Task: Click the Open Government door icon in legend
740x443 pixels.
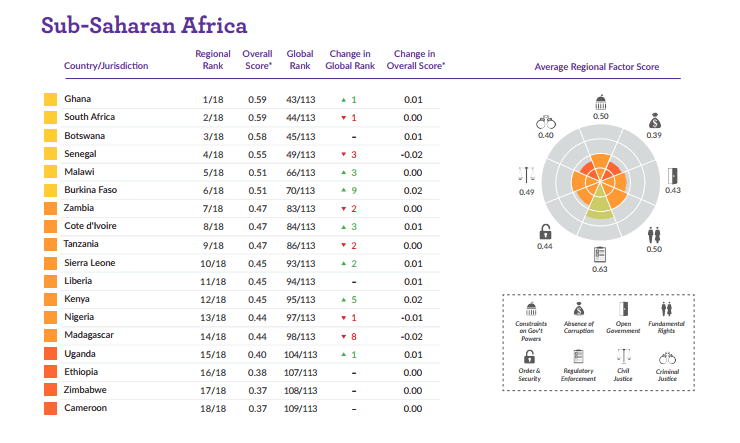Action: click(623, 309)
